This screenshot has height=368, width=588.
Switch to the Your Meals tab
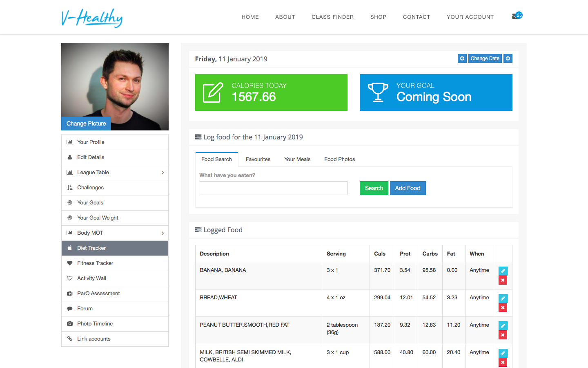point(297,159)
